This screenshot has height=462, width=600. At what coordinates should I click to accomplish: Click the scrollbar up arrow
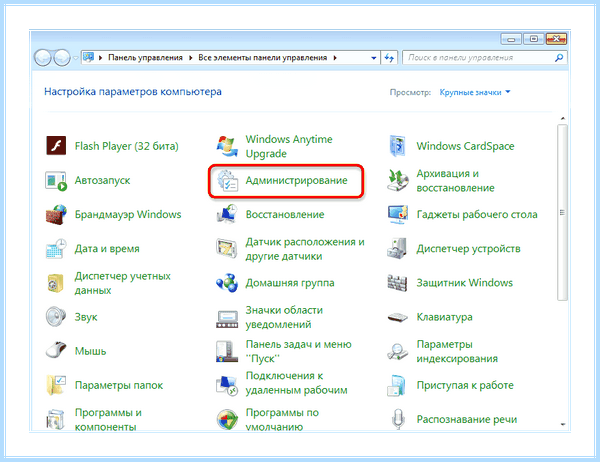click(562, 119)
